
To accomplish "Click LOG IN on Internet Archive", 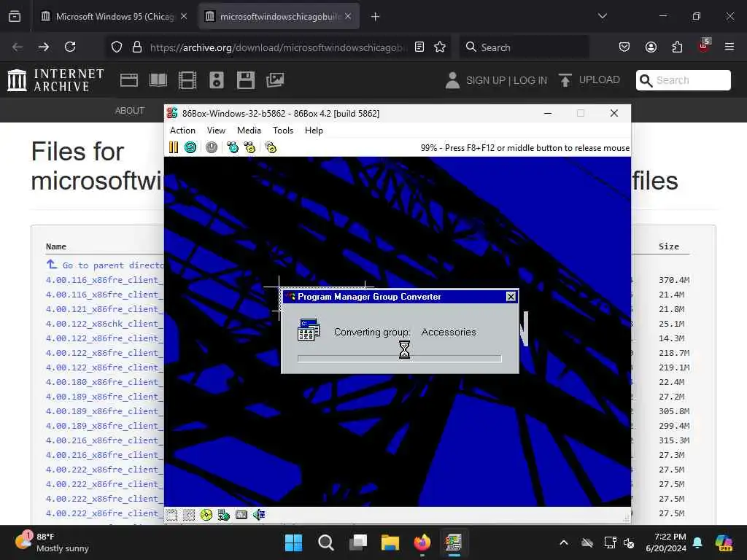I will pos(530,80).
